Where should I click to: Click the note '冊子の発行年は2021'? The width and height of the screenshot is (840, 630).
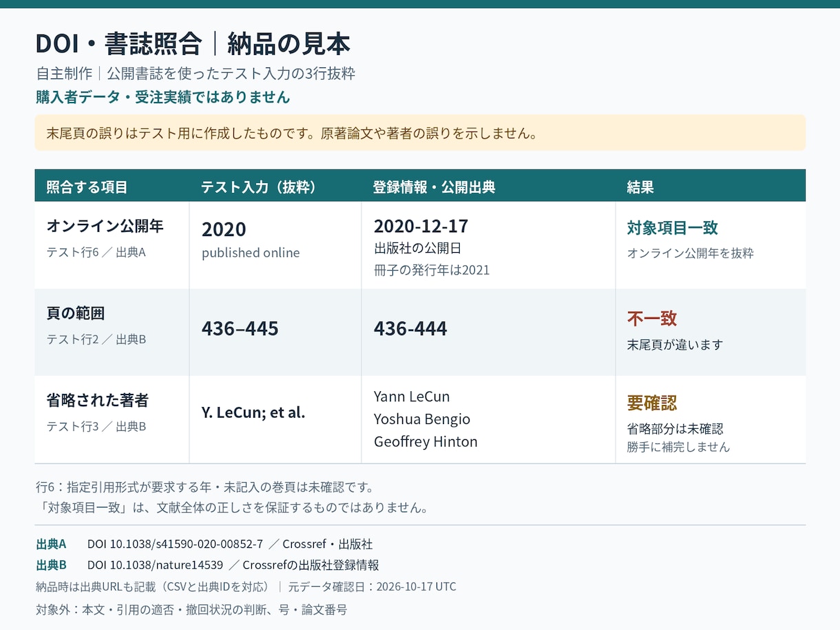coord(432,270)
